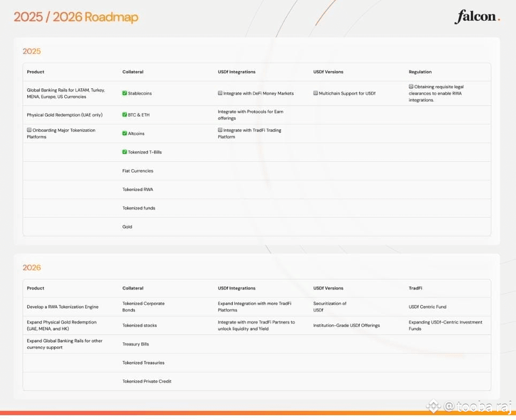Click the 'Stablecoins' text
The width and height of the screenshot is (516, 420).
(x=140, y=94)
